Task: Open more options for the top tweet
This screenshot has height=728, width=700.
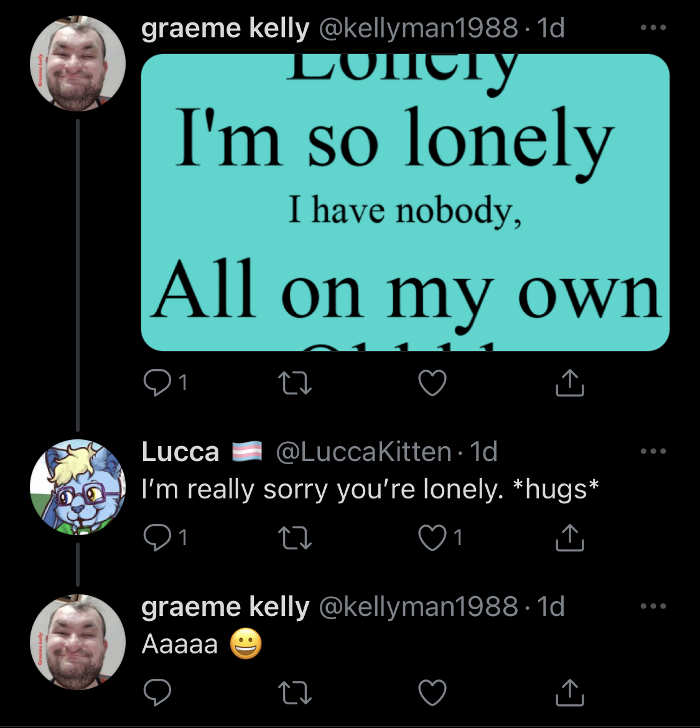Action: click(x=653, y=28)
